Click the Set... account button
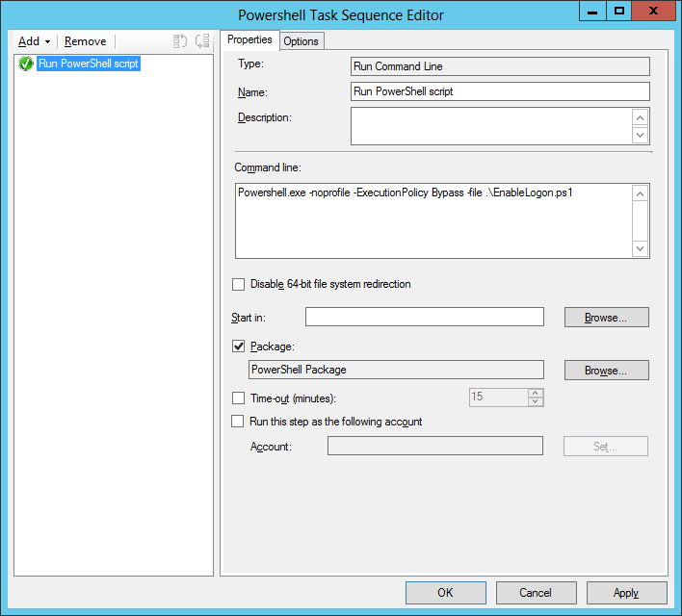 click(606, 447)
